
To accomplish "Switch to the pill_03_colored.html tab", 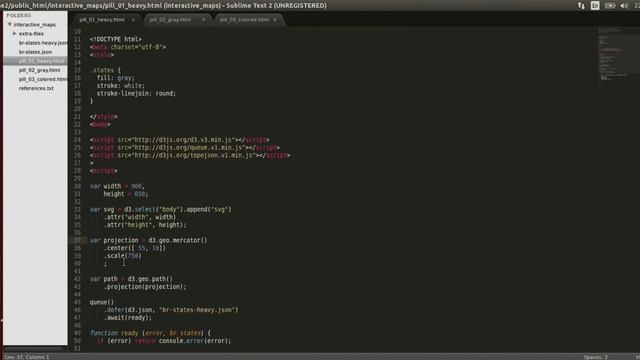I will (244, 20).
